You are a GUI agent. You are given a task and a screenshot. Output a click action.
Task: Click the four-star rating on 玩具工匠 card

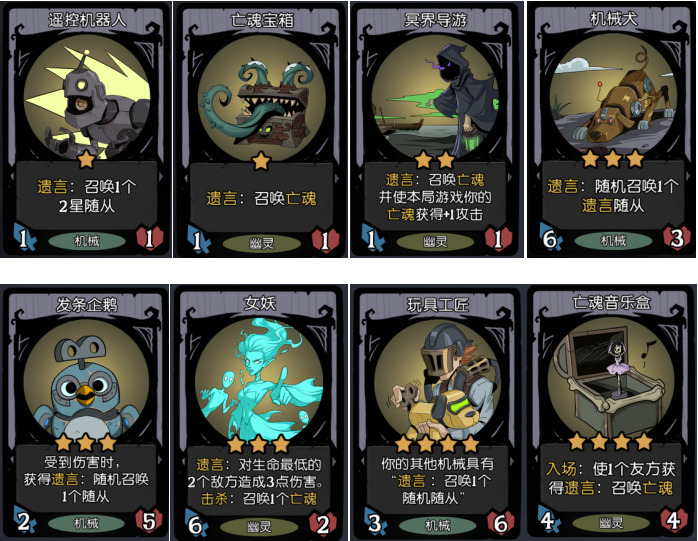tap(438, 444)
